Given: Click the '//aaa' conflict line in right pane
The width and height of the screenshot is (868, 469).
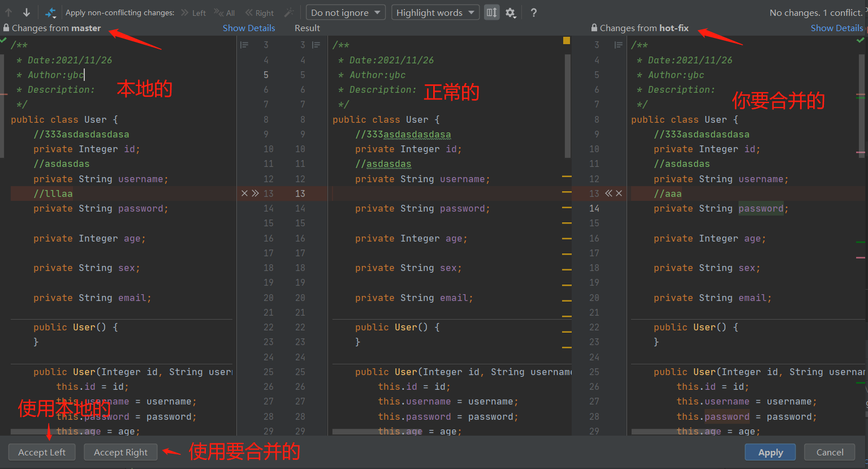Looking at the screenshot, I should (668, 193).
